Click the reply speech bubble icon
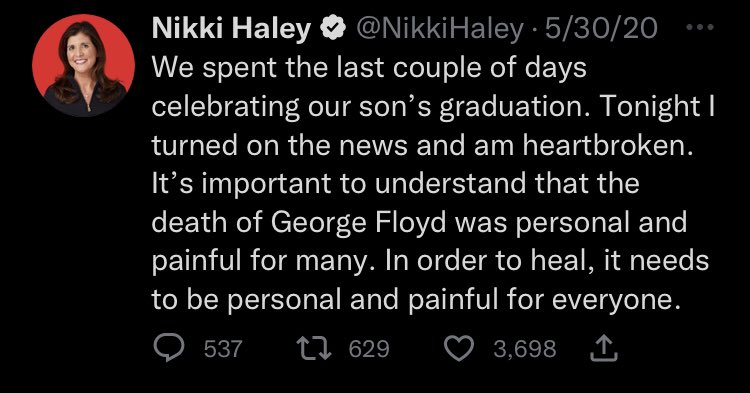 (169, 347)
